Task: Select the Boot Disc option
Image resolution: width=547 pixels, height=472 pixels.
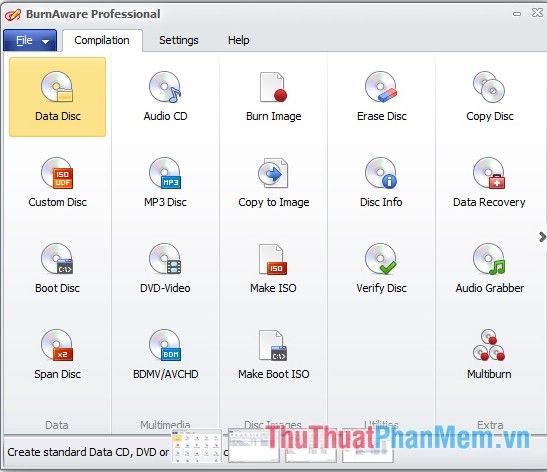Action: [x=58, y=269]
